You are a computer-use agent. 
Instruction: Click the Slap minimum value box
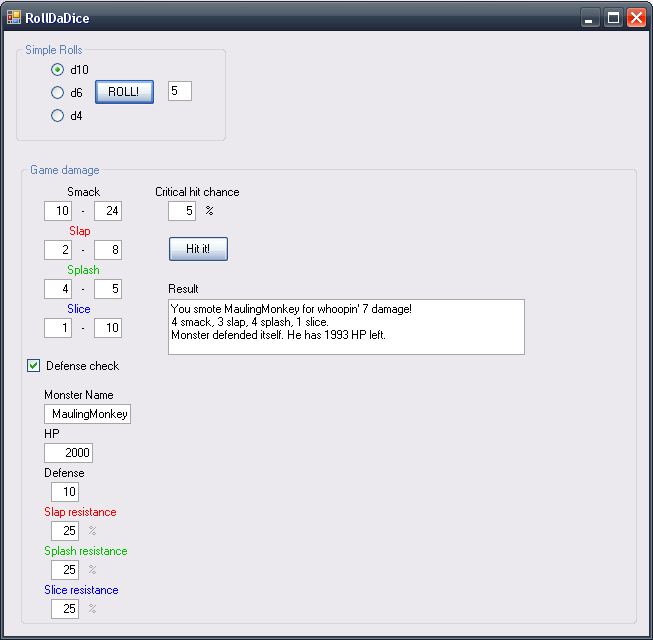pos(58,250)
